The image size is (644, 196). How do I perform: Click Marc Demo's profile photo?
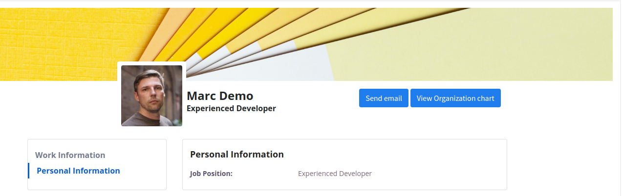pos(151,96)
